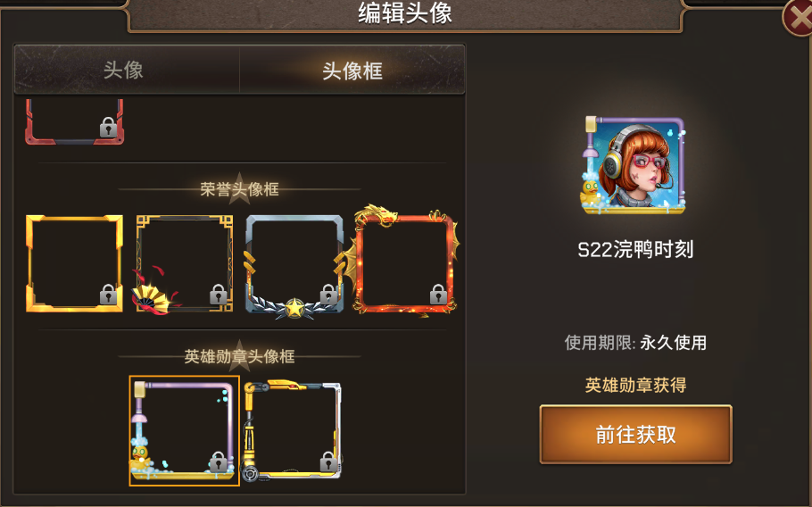
Task: Switch to the 头像 tab
Action: click(127, 70)
